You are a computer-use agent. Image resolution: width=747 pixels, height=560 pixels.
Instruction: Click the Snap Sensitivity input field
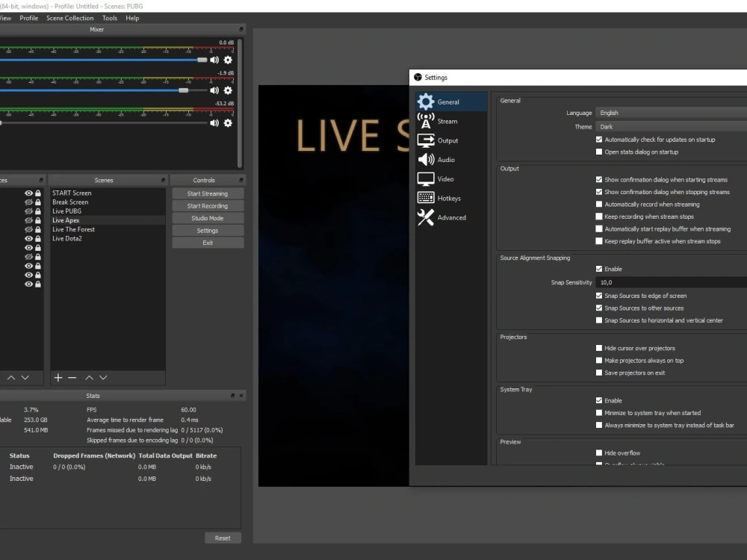[672, 282]
